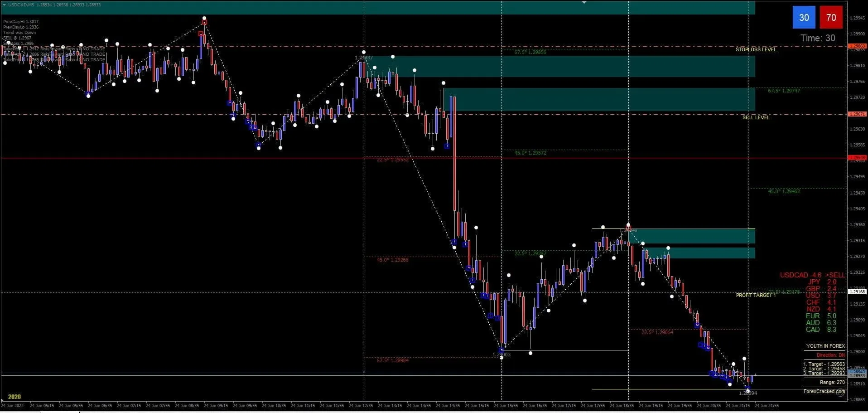Viewport: 868px width, 413px height.
Task: Click the 1.29671 sell price tag
Action: coord(857,114)
